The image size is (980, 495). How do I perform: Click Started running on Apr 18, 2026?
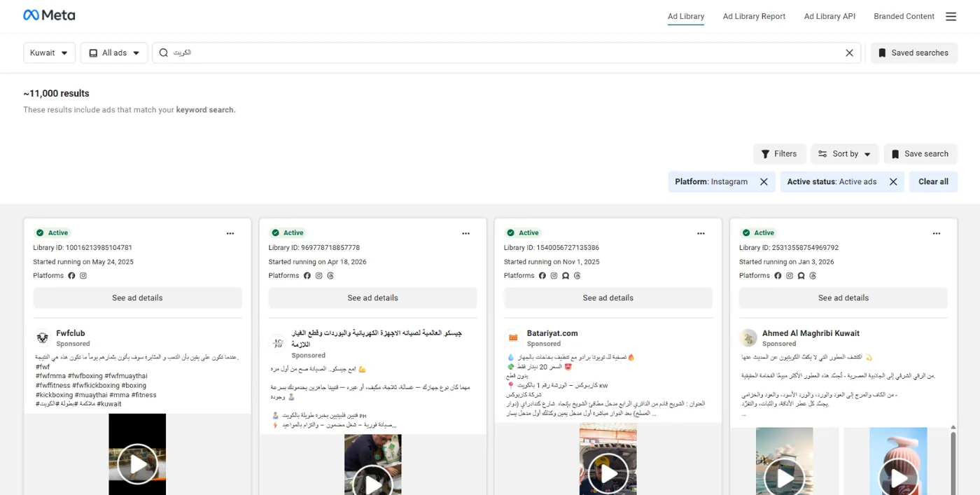[317, 262]
